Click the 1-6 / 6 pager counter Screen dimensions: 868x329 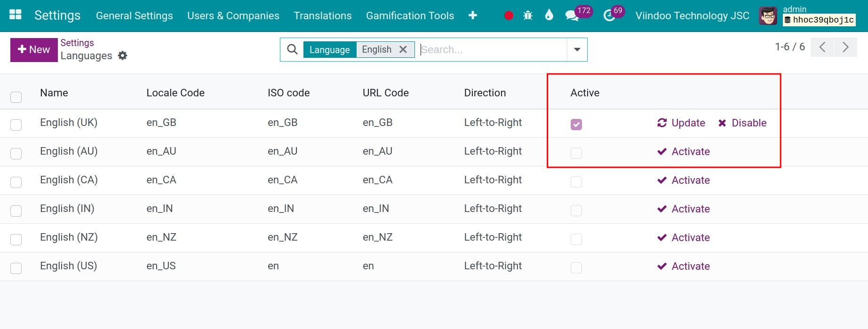tap(790, 47)
